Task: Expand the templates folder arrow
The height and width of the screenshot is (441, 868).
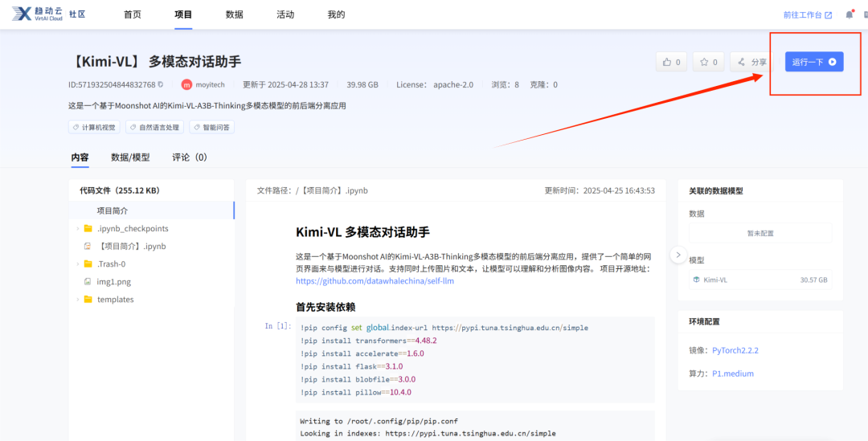Action: [77, 300]
